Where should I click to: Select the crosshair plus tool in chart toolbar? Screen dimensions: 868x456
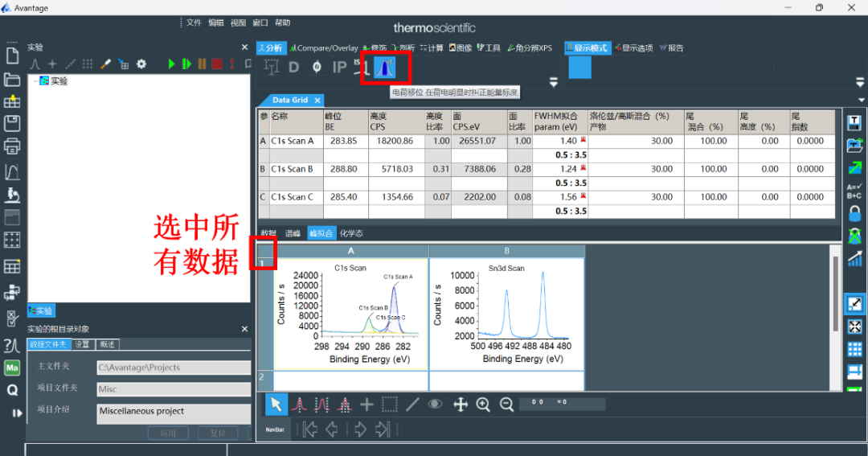coord(366,405)
